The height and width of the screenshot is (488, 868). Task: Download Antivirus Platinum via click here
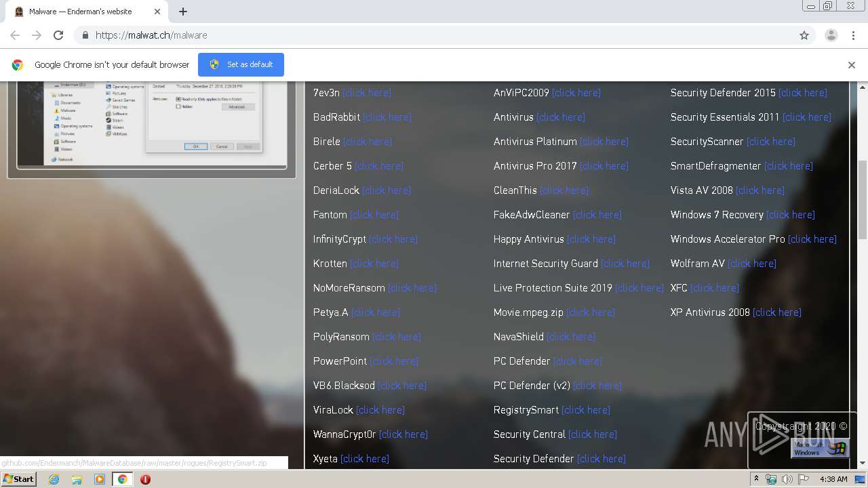click(604, 142)
